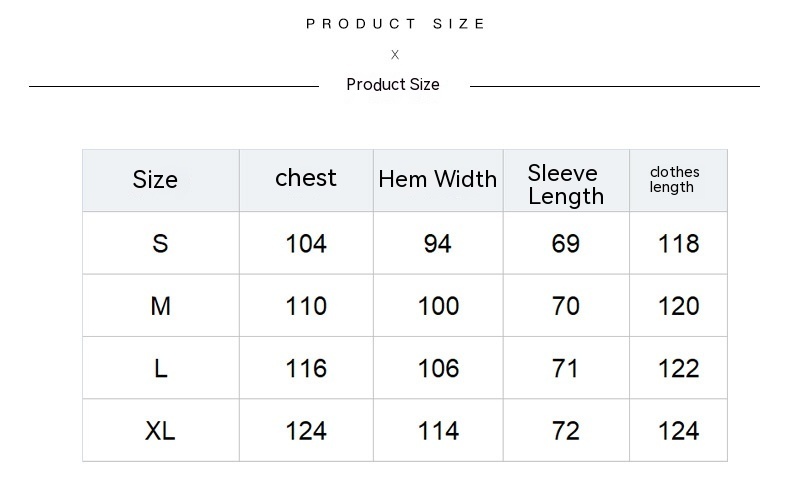The image size is (790, 482).
Task: Click the size M row label
Action: point(160,306)
